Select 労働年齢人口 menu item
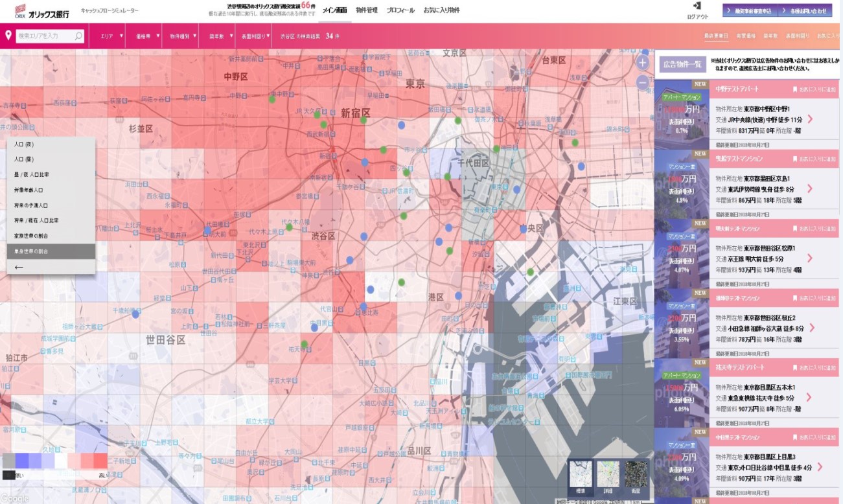 click(51, 190)
